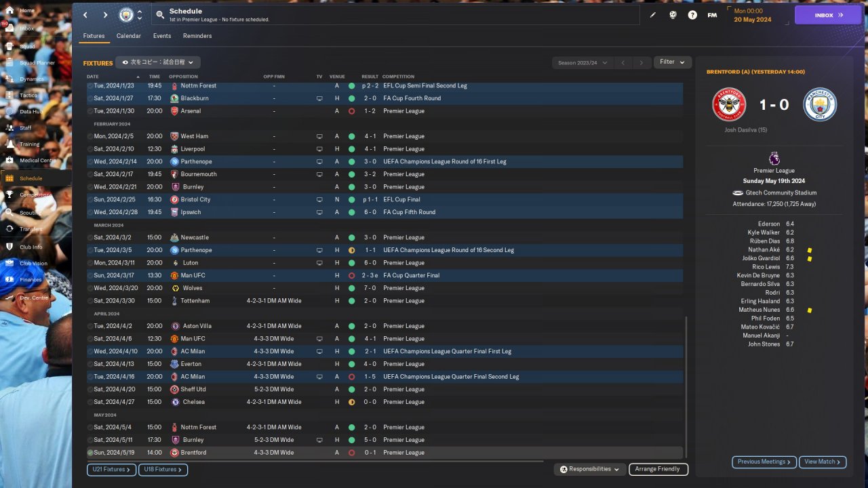Click the Premier League logo in match panel
The image size is (868, 488).
(774, 158)
